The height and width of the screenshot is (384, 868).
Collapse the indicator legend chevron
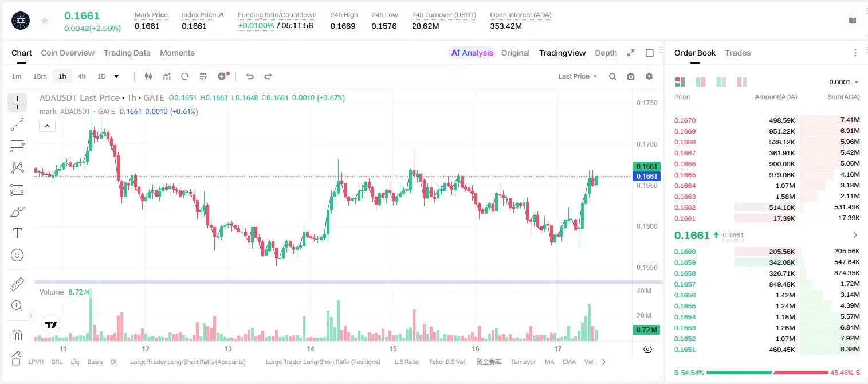point(47,126)
